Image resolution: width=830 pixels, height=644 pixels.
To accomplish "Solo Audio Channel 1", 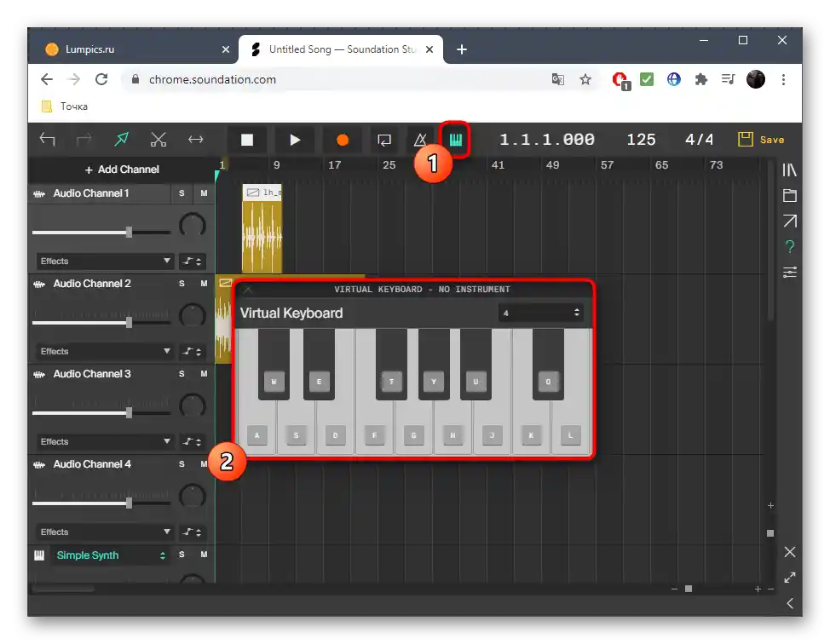I will point(182,193).
